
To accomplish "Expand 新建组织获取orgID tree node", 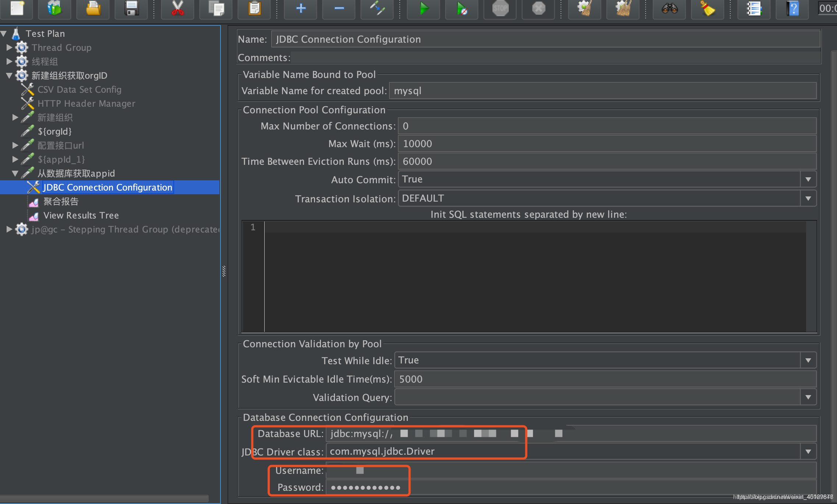I will (x=9, y=75).
